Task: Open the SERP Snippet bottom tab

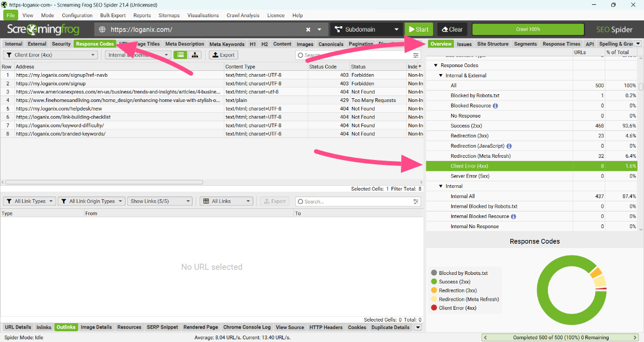Action: (x=163, y=327)
